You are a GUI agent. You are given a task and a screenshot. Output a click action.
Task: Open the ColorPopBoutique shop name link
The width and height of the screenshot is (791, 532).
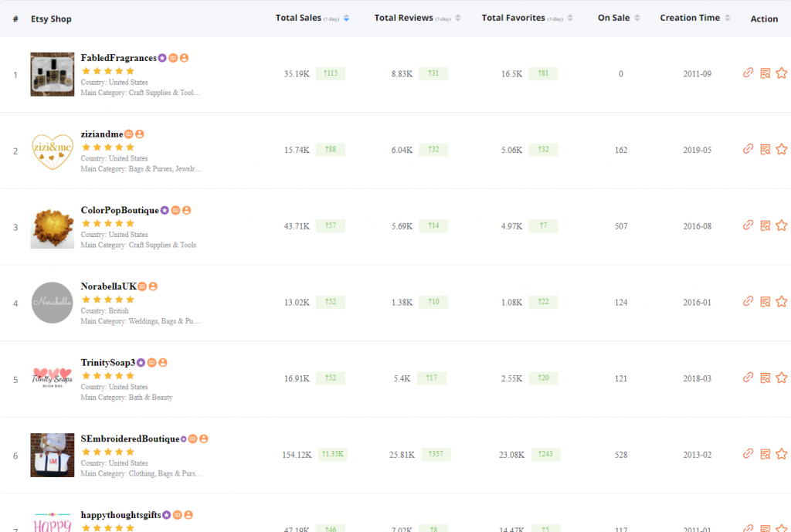tap(119, 210)
